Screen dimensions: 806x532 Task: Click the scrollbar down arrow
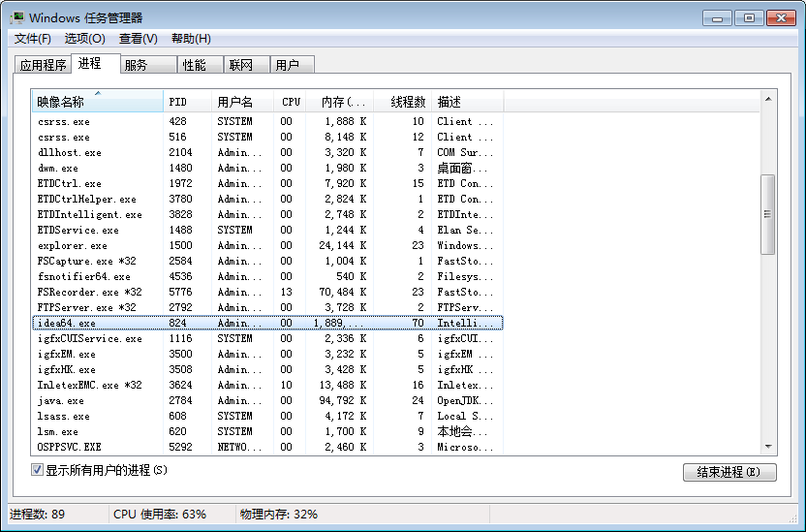click(x=768, y=446)
